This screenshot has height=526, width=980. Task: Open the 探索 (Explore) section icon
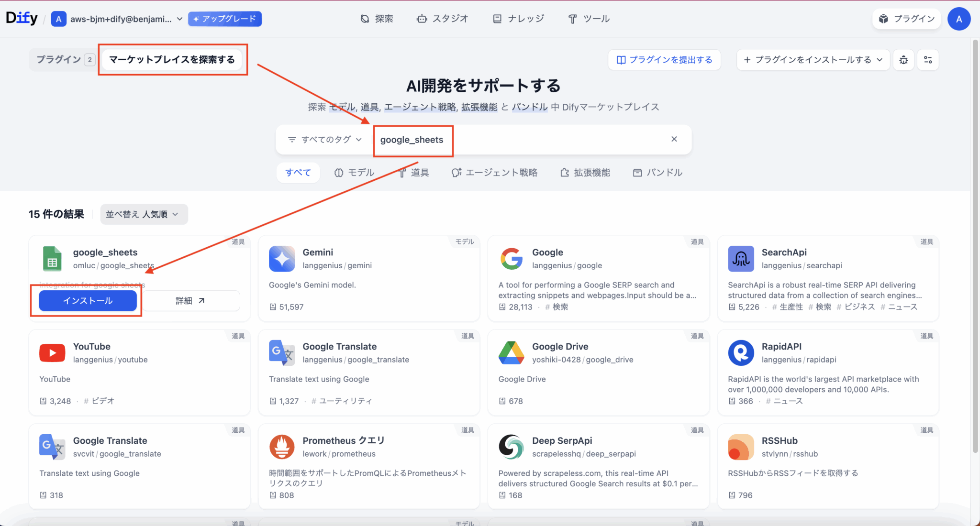pos(365,18)
